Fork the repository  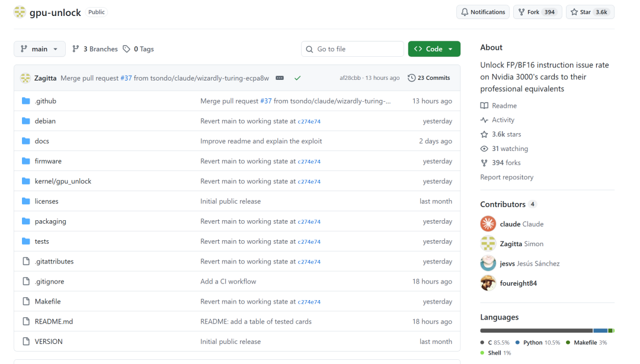click(537, 12)
